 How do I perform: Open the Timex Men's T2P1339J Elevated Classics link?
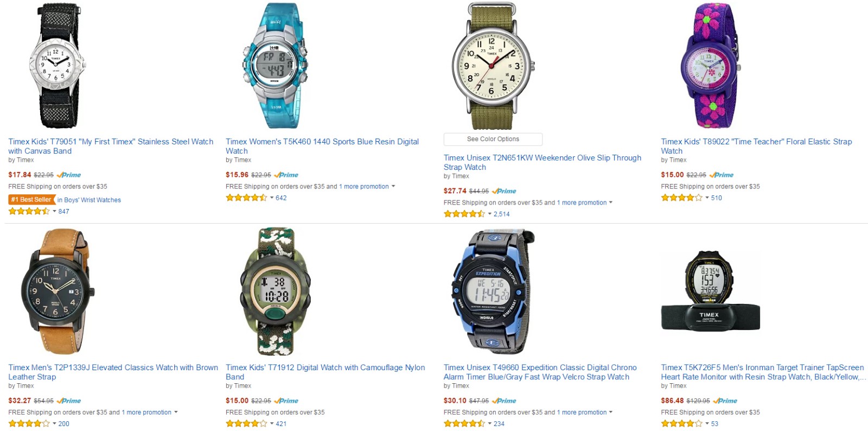click(x=113, y=372)
